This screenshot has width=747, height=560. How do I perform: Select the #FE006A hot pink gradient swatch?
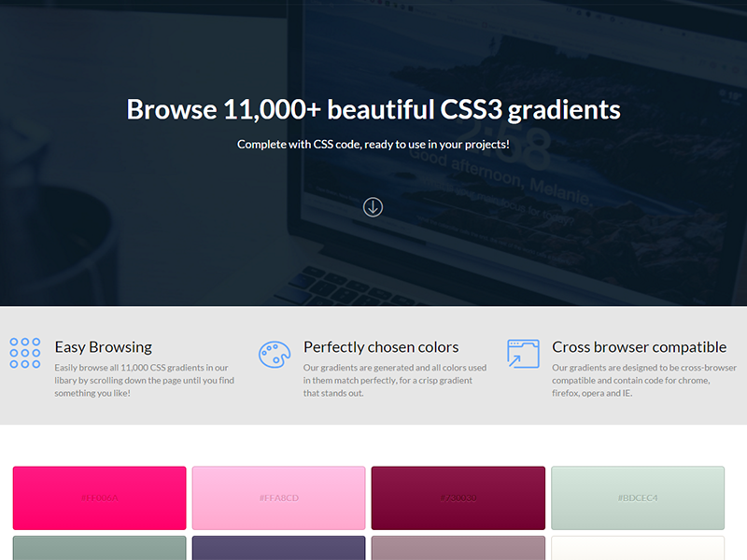point(100,497)
